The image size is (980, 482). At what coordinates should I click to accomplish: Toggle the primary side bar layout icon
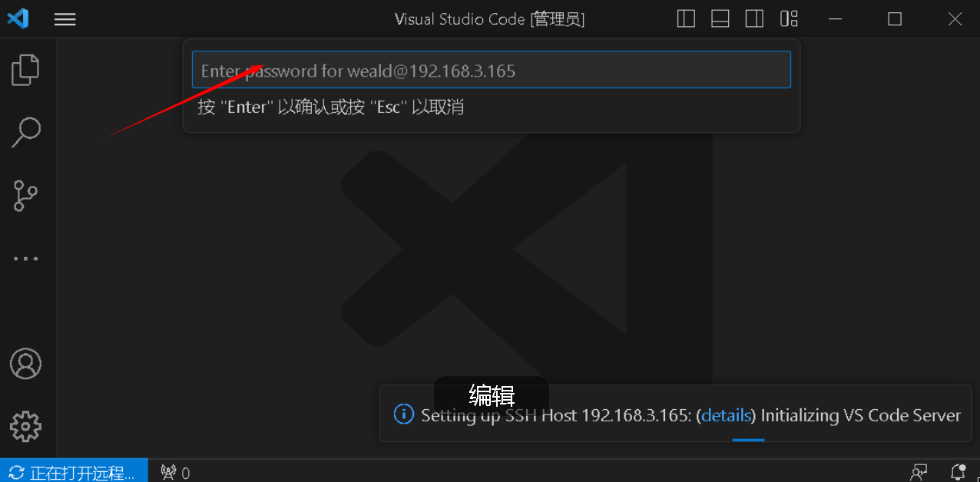[686, 19]
